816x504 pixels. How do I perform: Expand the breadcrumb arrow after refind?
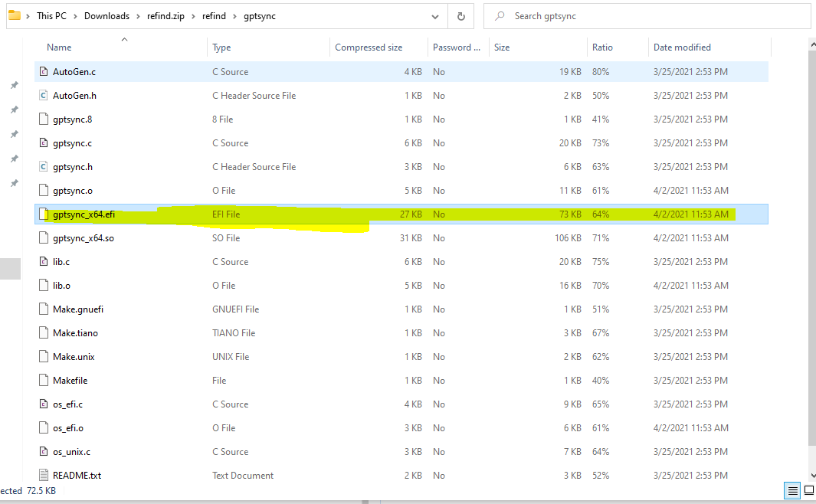pyautogui.click(x=234, y=15)
